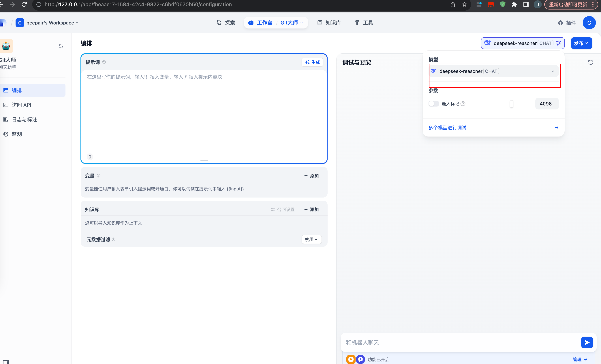Open the 知识库 top navigation tab
This screenshot has height=364, width=601.
pos(329,23)
